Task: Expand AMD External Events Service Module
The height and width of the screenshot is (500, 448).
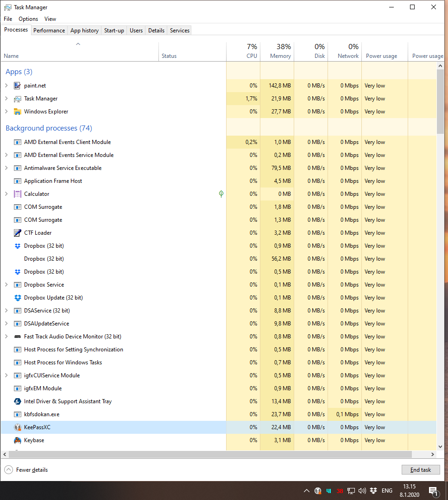Action: coord(6,155)
